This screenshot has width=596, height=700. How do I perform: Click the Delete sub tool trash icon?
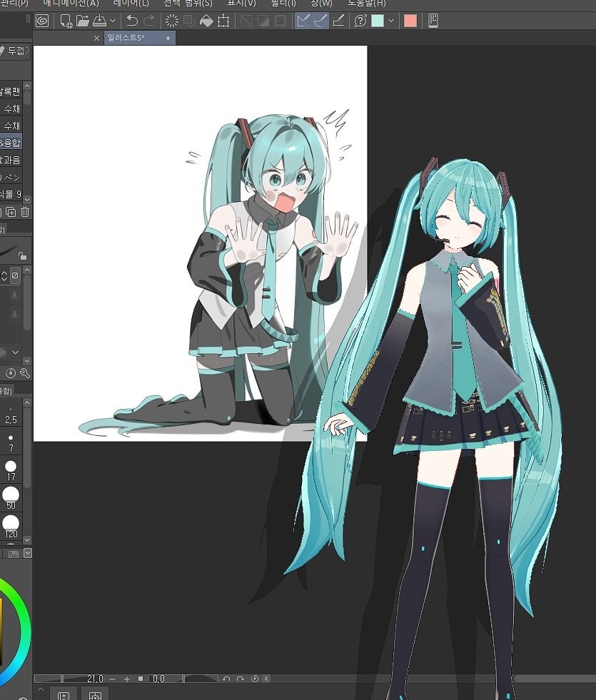(x=25, y=212)
